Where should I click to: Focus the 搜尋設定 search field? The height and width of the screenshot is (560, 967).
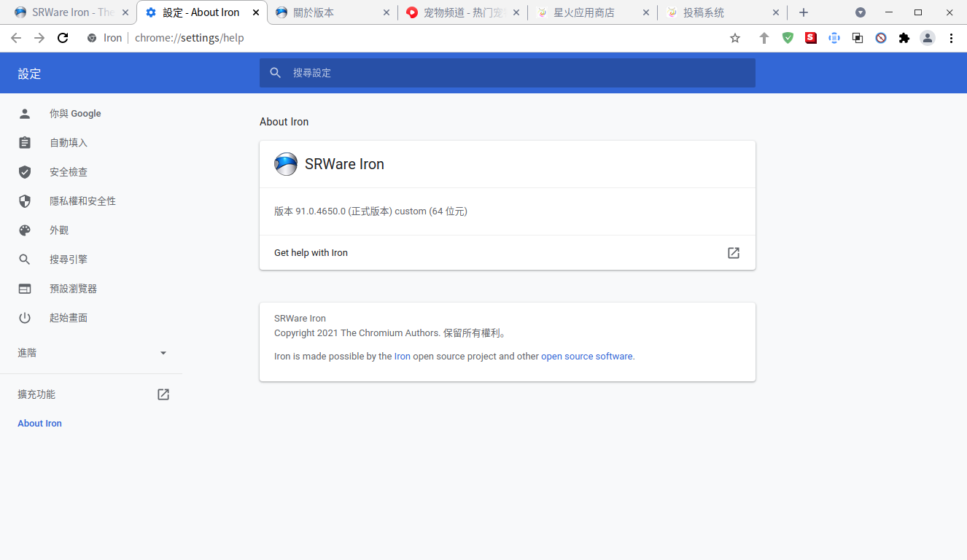pos(508,73)
